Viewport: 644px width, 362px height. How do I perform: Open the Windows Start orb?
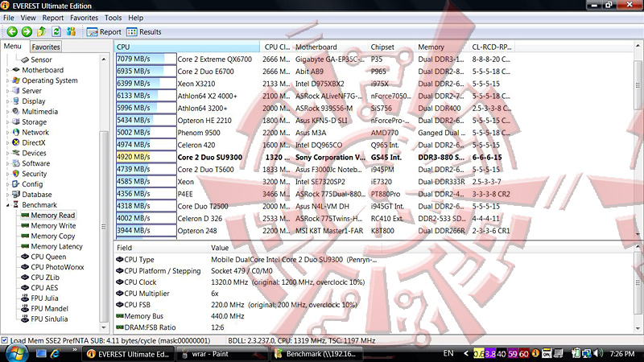pos(17,353)
